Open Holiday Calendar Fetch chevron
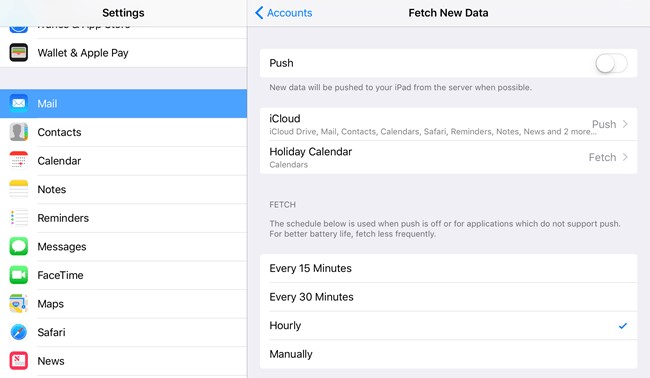Viewport: 650px width, 378px height. click(x=625, y=157)
